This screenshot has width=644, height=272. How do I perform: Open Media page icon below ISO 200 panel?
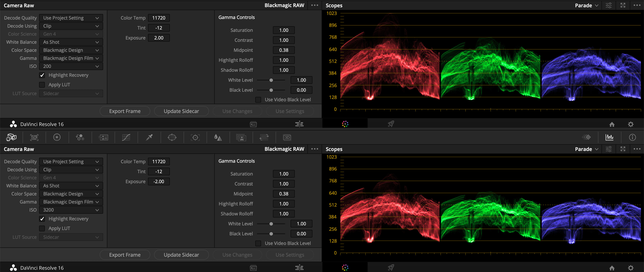point(253,124)
